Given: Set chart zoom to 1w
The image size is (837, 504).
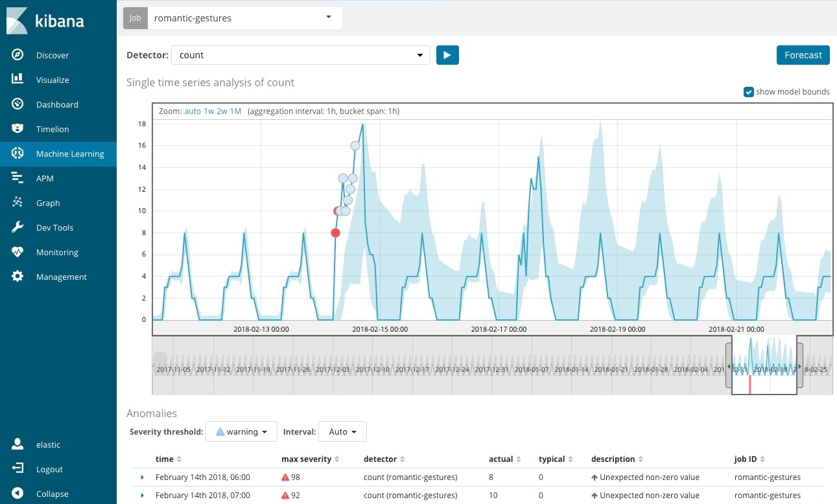Looking at the screenshot, I should (x=209, y=111).
